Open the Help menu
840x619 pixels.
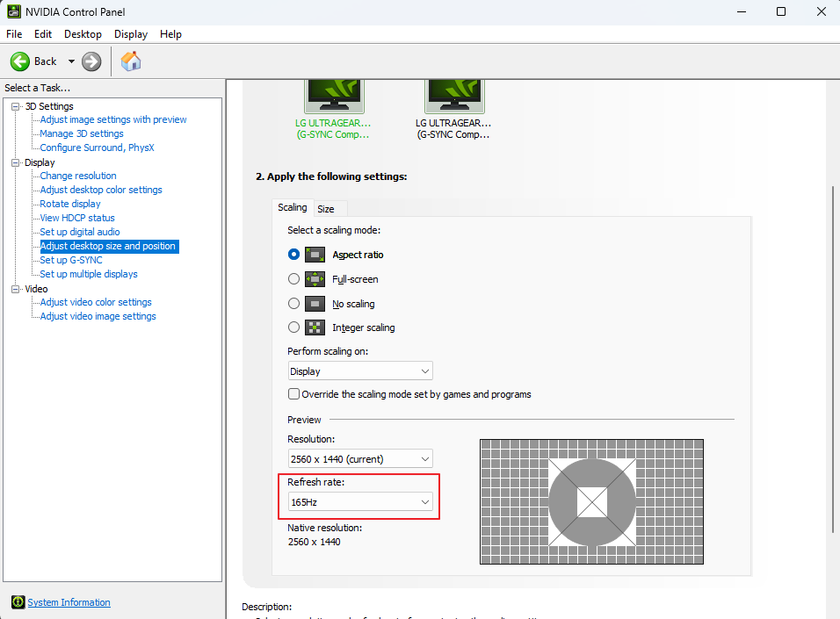(x=170, y=34)
